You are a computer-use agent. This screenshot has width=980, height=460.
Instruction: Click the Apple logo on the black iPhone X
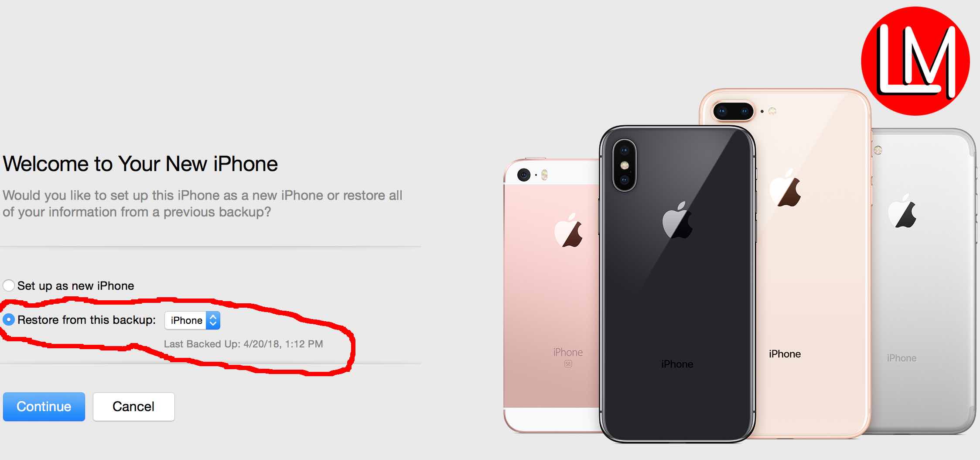677,220
